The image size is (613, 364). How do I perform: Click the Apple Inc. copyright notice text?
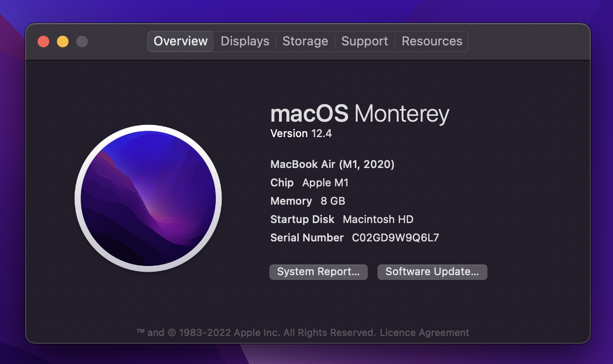tap(256, 333)
